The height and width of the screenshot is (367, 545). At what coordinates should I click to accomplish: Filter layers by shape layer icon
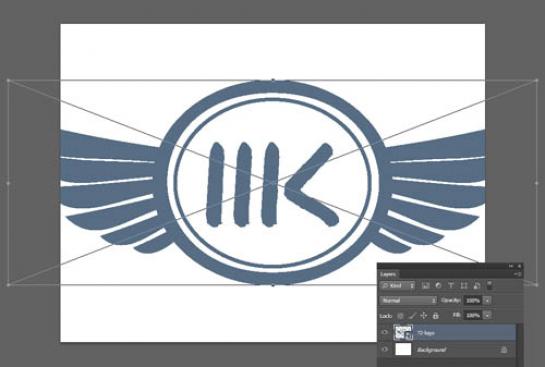(464, 286)
